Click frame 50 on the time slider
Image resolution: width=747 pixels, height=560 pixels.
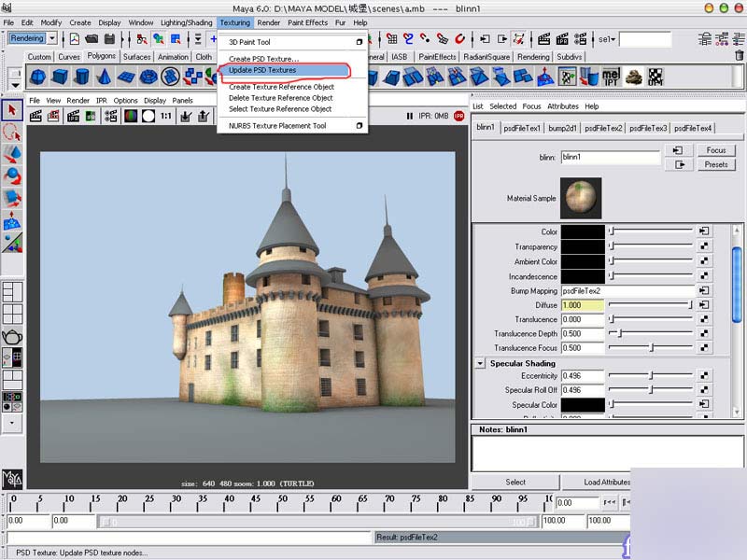pyautogui.click(x=282, y=503)
